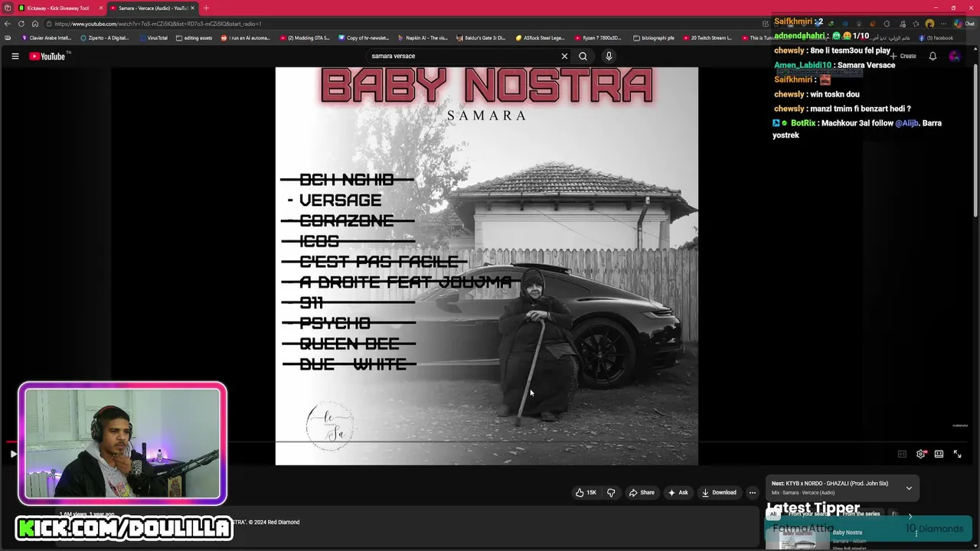Click the browser home button
The width and height of the screenshot is (980, 551).
click(x=34, y=24)
